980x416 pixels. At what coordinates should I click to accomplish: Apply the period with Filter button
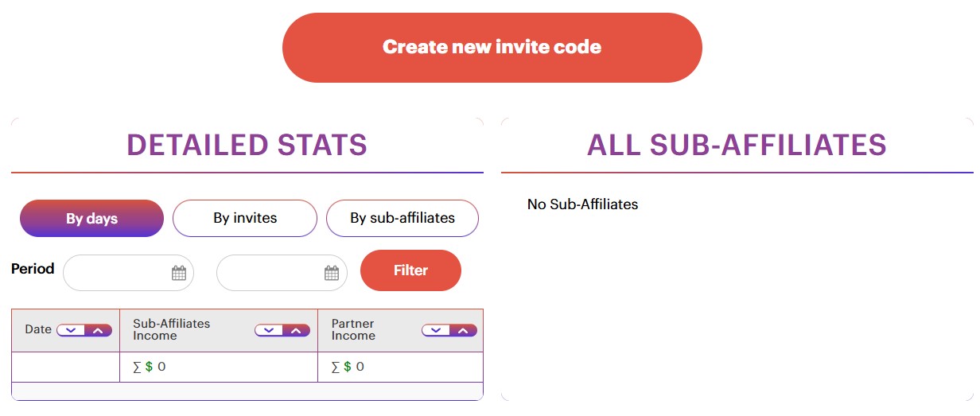pyautogui.click(x=410, y=270)
